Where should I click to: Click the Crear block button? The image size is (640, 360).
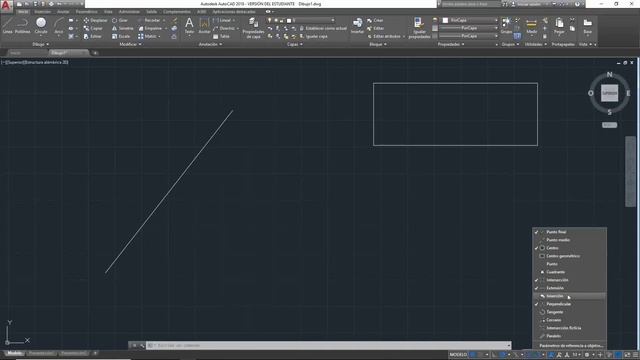(375, 20)
